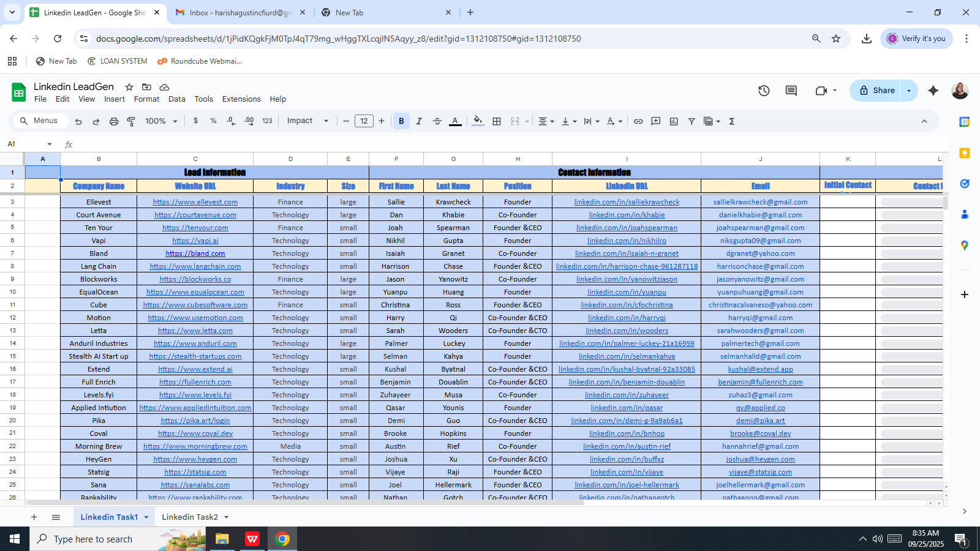Open the borders tool
980x551 pixels.
click(497, 121)
